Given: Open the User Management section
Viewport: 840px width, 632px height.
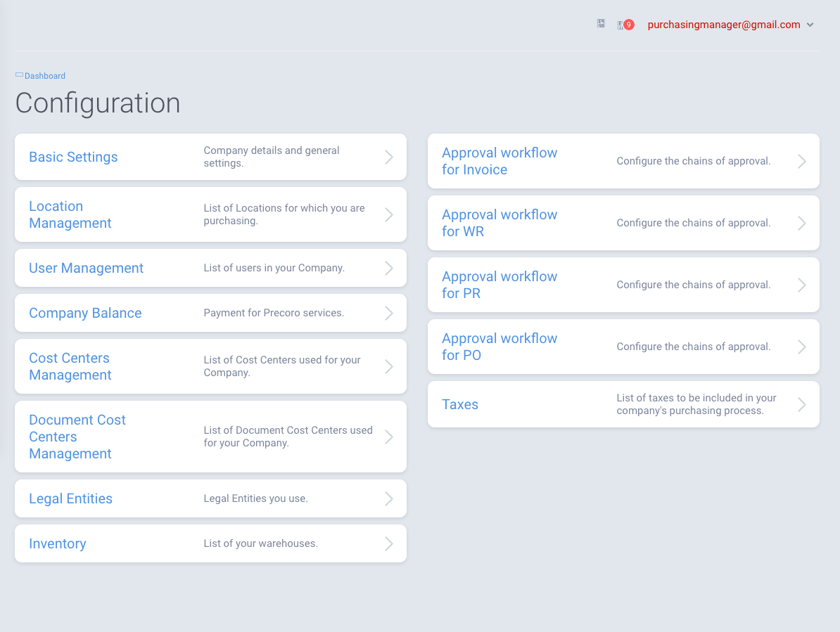Looking at the screenshot, I should point(86,268).
